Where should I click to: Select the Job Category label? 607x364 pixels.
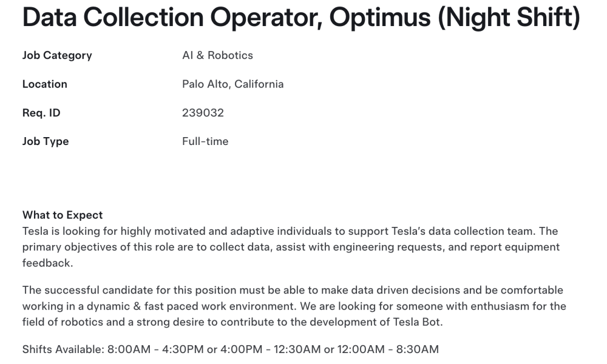pos(57,55)
